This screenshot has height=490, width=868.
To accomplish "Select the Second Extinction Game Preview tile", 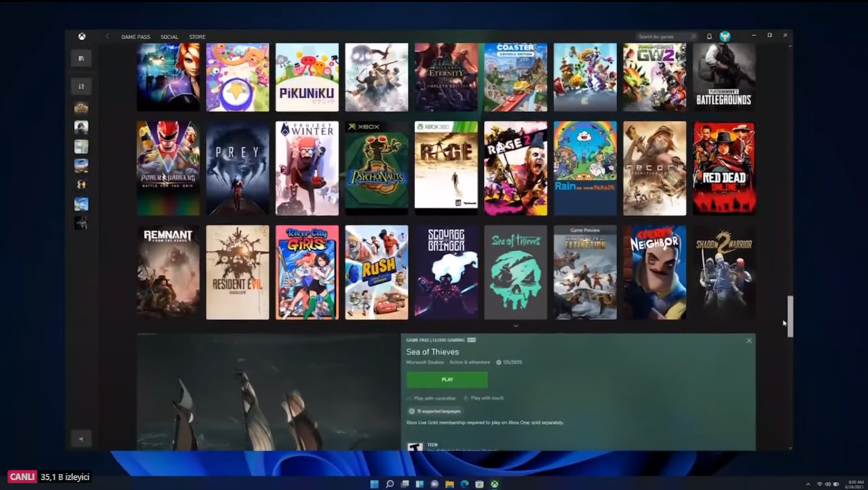I will pyautogui.click(x=585, y=272).
